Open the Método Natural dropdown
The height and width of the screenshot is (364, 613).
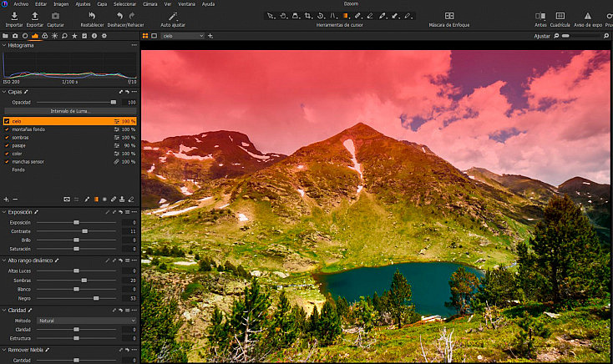tap(87, 321)
